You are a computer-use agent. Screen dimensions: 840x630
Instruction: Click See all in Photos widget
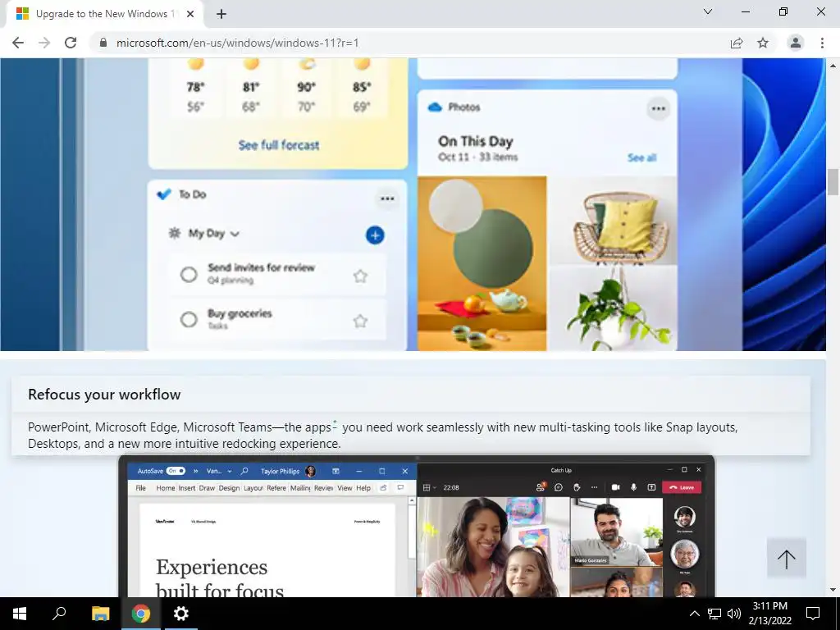tap(641, 157)
